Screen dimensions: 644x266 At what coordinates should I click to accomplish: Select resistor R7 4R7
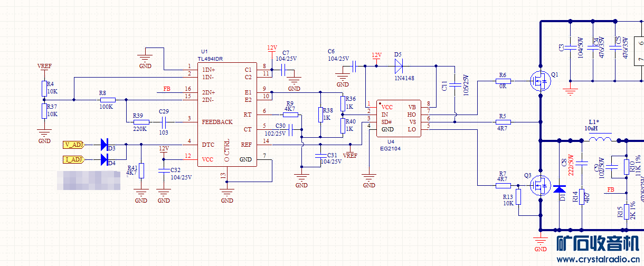(x=503, y=185)
